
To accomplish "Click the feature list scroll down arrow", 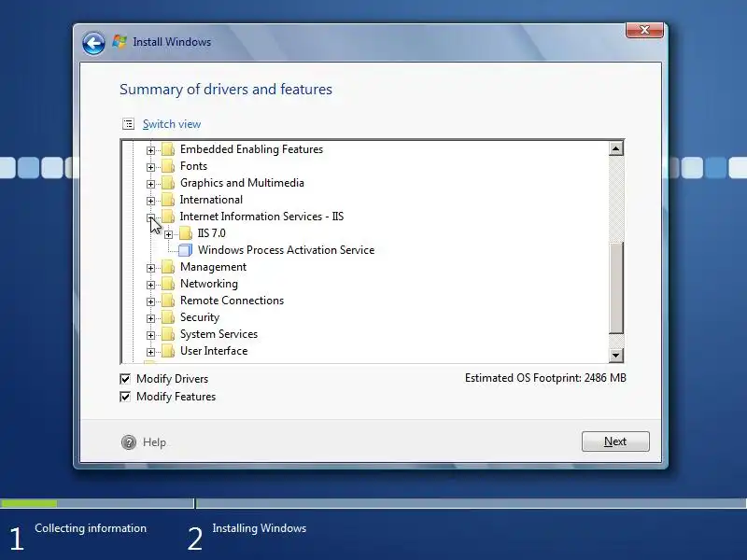I will pyautogui.click(x=615, y=355).
